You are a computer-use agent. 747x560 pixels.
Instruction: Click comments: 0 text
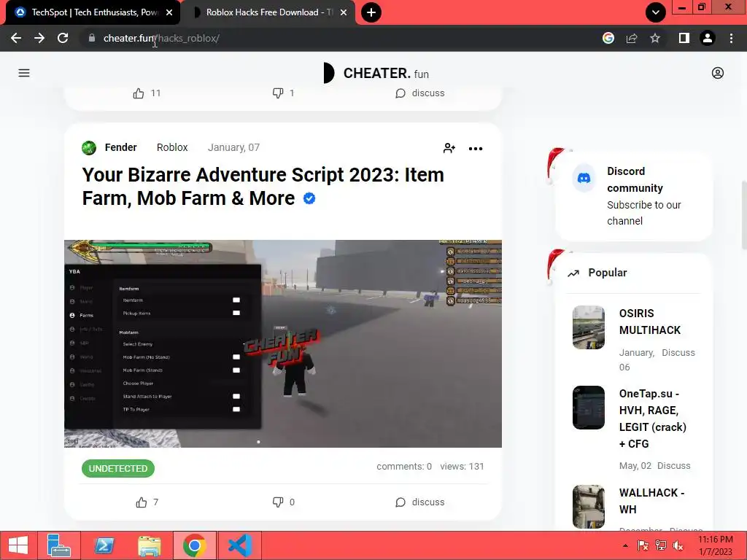click(x=404, y=467)
